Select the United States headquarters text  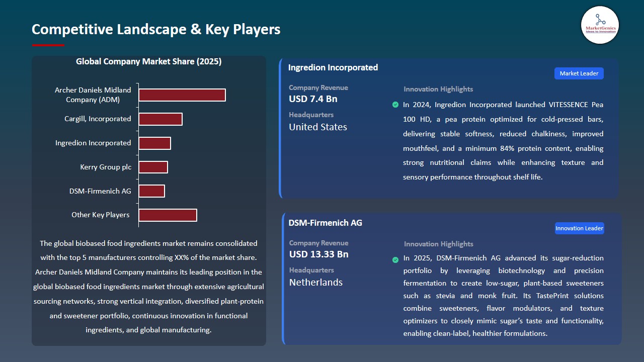(317, 127)
